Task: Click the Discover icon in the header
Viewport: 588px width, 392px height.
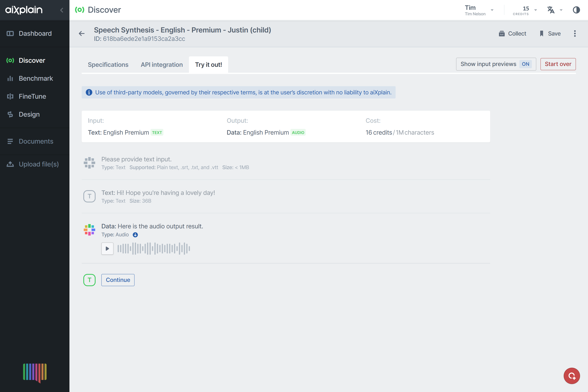Action: [79, 10]
